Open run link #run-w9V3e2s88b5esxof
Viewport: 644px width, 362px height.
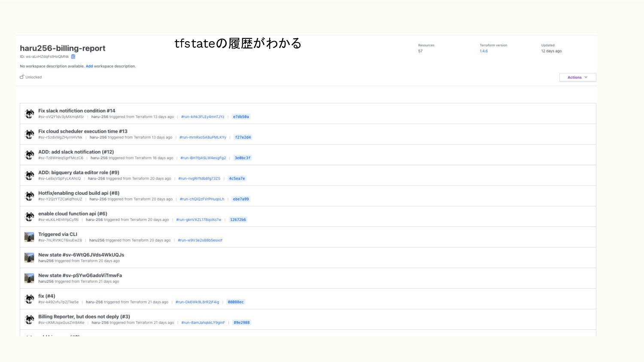(200, 240)
